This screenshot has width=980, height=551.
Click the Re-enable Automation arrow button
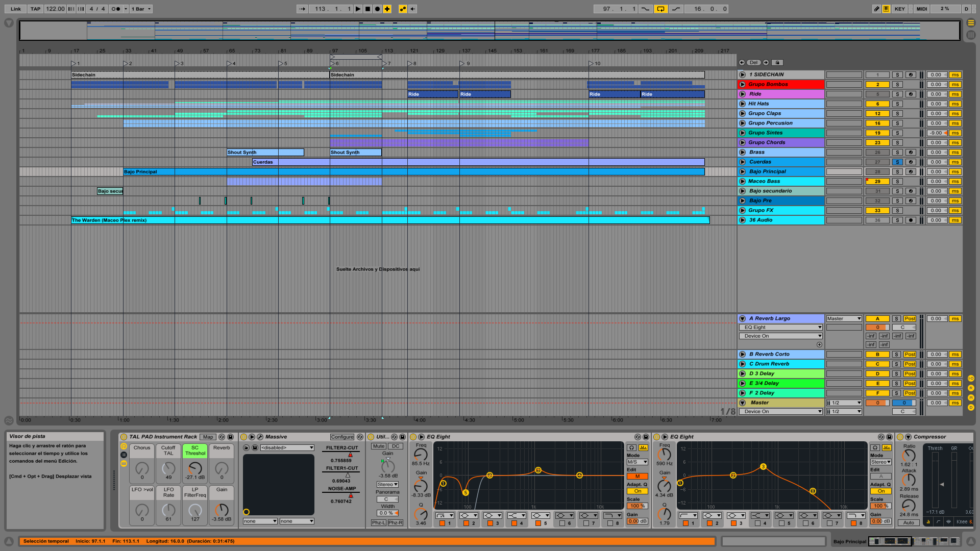tap(412, 9)
